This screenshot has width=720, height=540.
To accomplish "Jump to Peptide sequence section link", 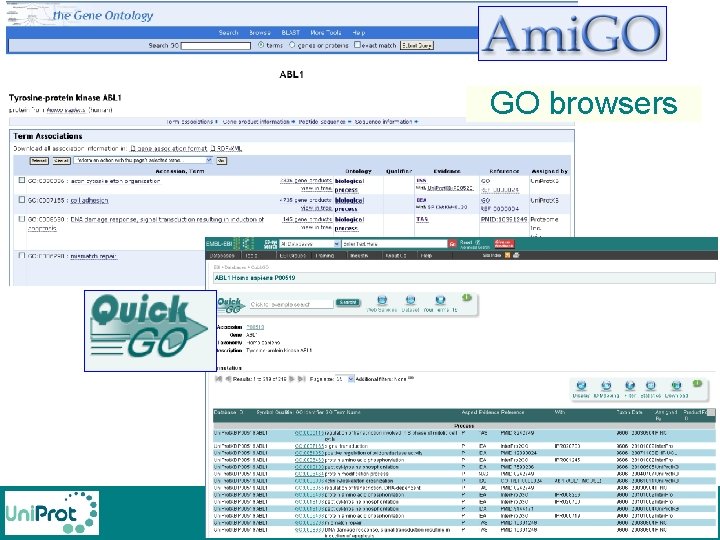I will click(321, 122).
